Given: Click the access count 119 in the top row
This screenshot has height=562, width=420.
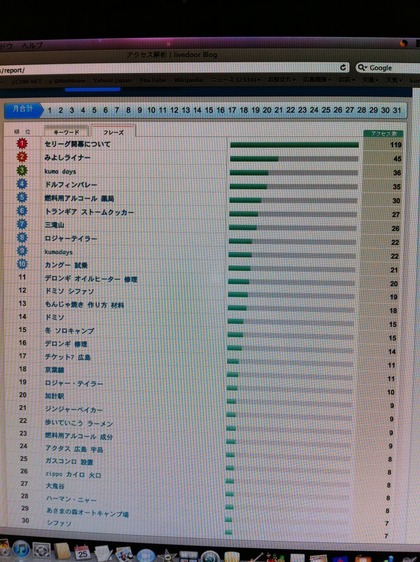Looking at the screenshot, I should pyautogui.click(x=396, y=145).
